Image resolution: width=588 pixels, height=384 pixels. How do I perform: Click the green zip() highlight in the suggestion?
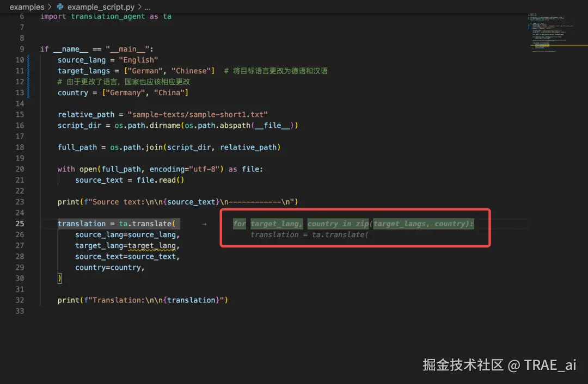pyautogui.click(x=362, y=224)
